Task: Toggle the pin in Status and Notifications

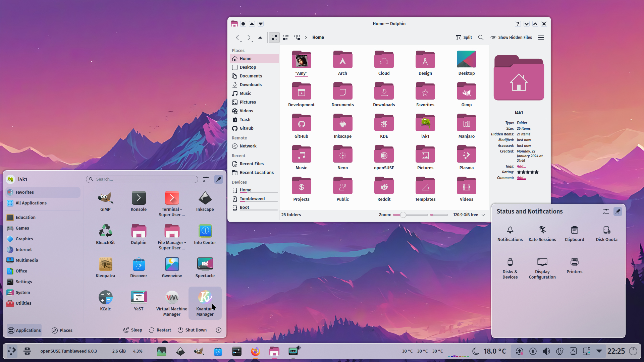Action: [x=618, y=212]
